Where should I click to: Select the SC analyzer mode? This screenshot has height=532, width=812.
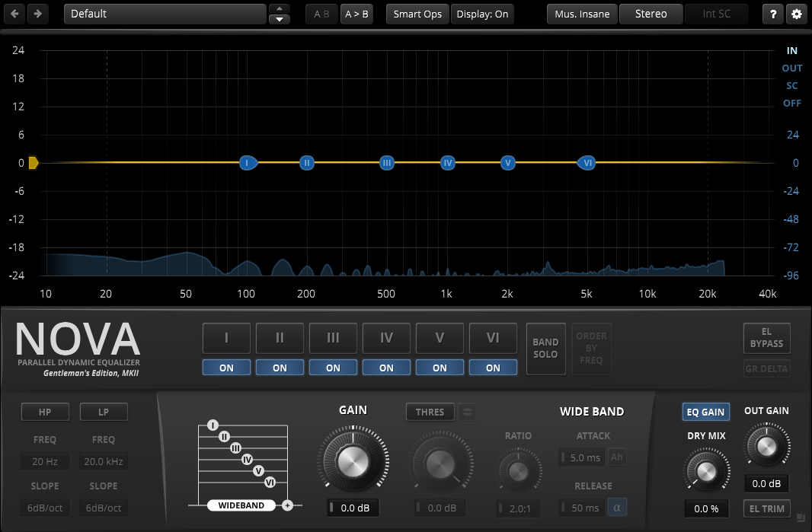point(791,85)
